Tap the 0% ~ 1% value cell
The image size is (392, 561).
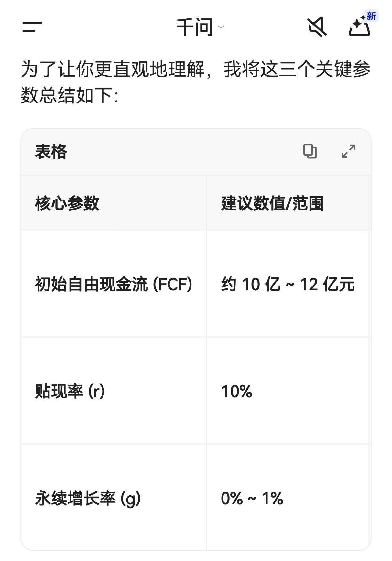[252, 498]
